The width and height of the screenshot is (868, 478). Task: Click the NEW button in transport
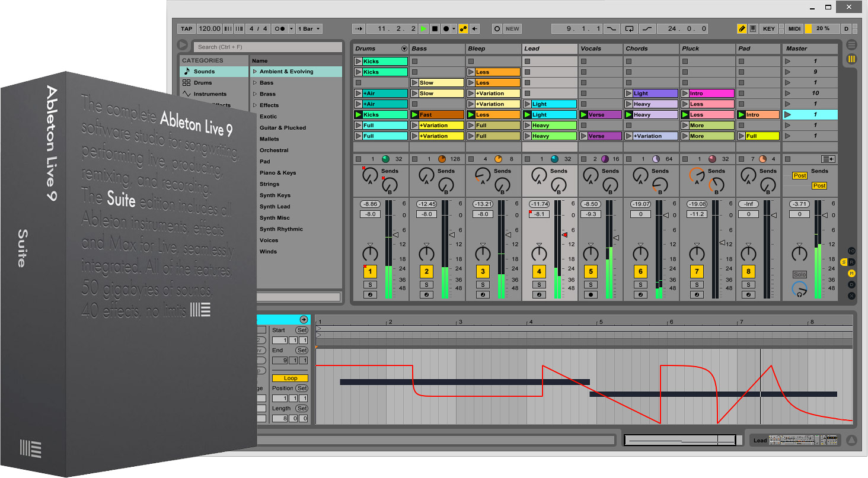512,28
